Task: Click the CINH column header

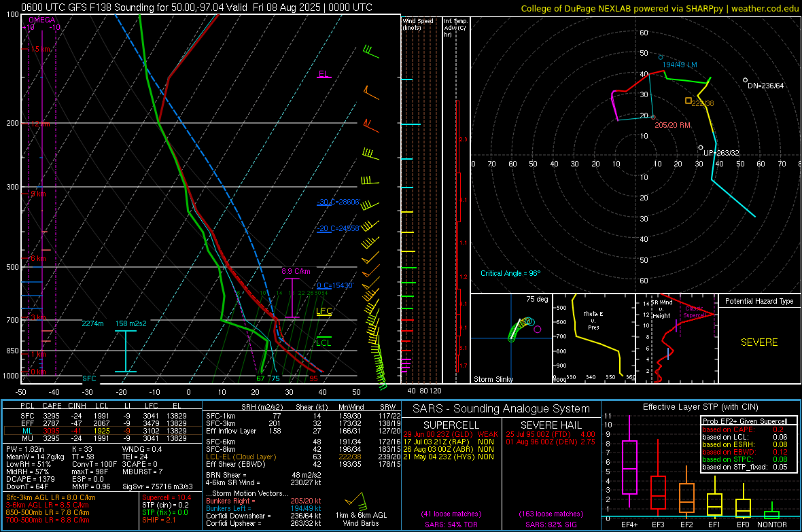Action: pyautogui.click(x=77, y=406)
